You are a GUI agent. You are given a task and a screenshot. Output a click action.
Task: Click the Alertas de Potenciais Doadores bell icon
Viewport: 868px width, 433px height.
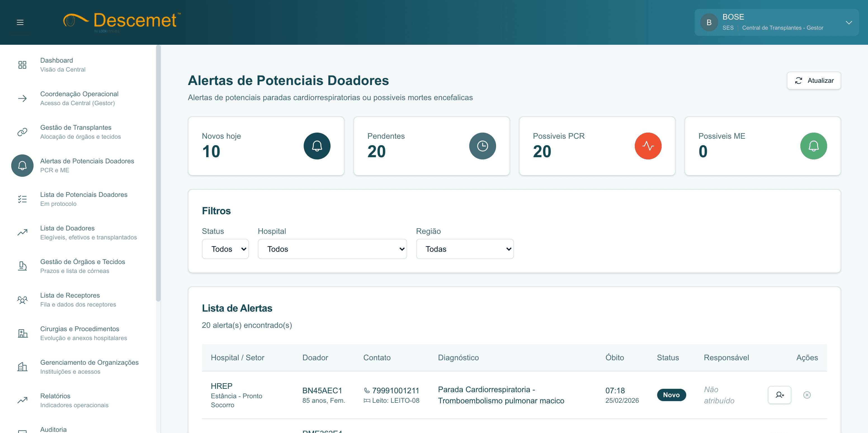pyautogui.click(x=22, y=165)
